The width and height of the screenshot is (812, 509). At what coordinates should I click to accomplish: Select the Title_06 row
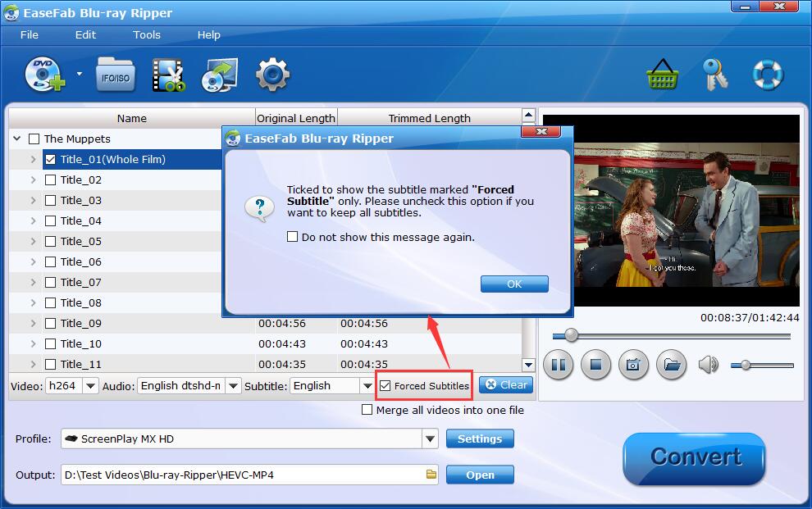point(116,261)
